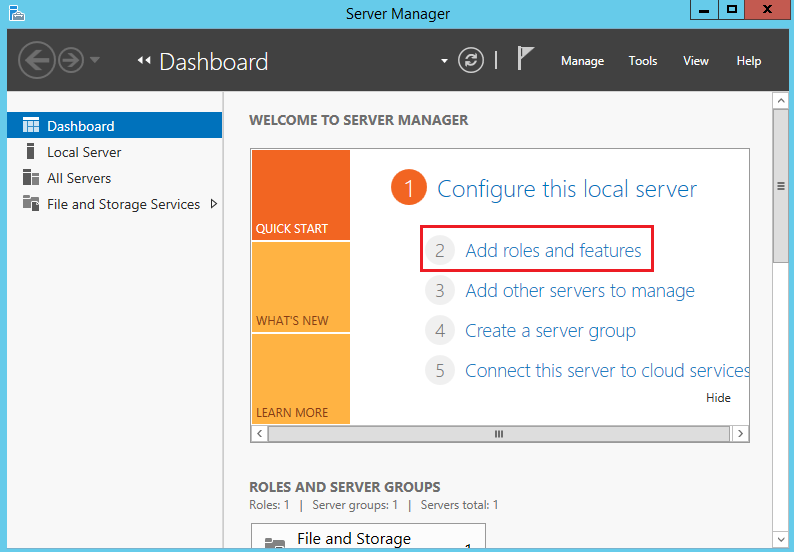Image resolution: width=794 pixels, height=552 pixels.
Task: Open the navigation history dropdown arrow
Action: 95,61
